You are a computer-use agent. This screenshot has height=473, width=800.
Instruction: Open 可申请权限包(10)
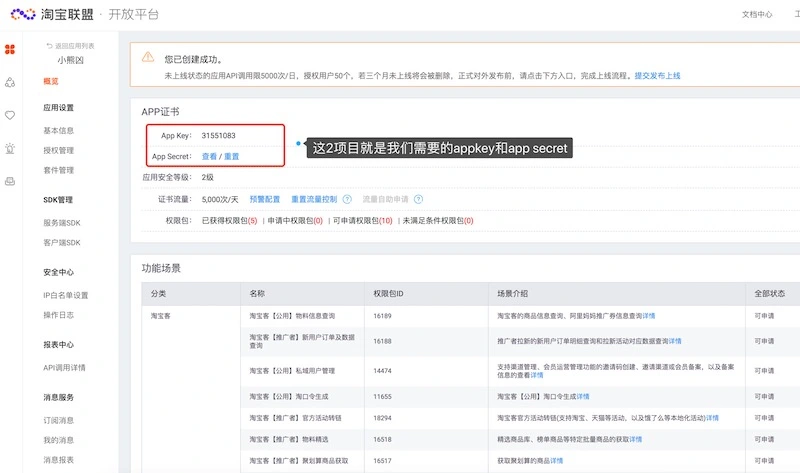point(363,220)
